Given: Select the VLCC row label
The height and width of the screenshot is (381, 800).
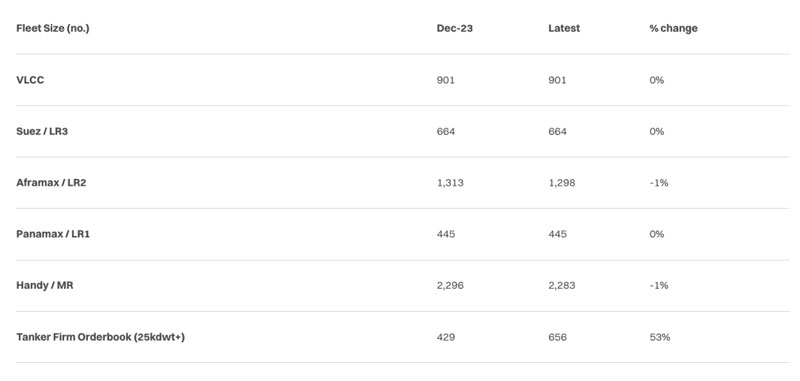Looking at the screenshot, I should [x=30, y=80].
